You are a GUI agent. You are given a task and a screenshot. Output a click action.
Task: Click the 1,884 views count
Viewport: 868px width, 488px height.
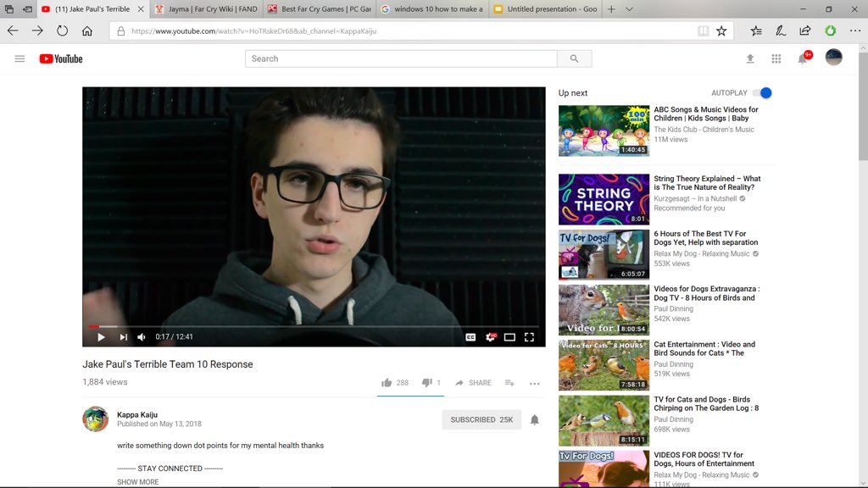click(x=104, y=382)
